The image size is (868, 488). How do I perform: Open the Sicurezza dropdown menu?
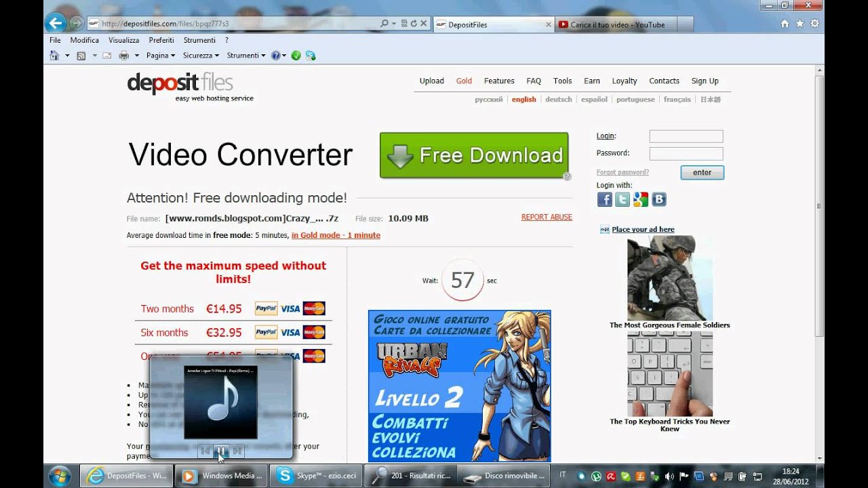tap(201, 56)
